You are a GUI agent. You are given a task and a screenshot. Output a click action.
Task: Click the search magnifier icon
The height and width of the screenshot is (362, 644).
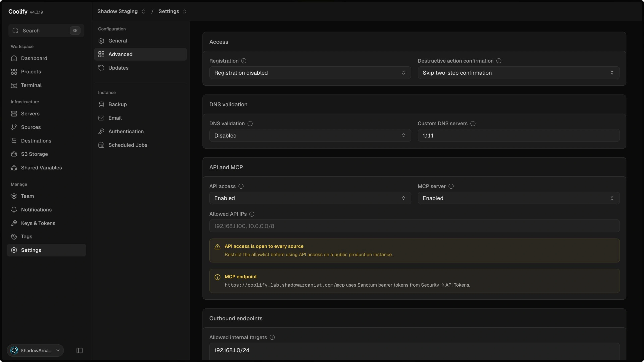(15, 31)
